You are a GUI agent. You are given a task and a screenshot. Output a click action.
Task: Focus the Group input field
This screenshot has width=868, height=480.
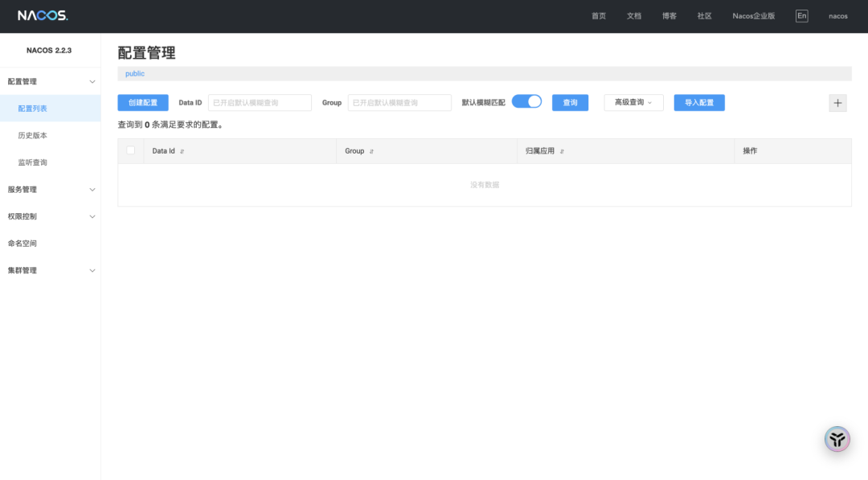coord(399,102)
